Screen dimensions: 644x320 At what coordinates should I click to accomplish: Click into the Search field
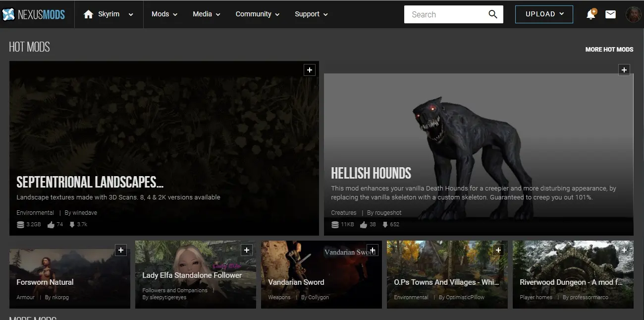click(x=446, y=14)
